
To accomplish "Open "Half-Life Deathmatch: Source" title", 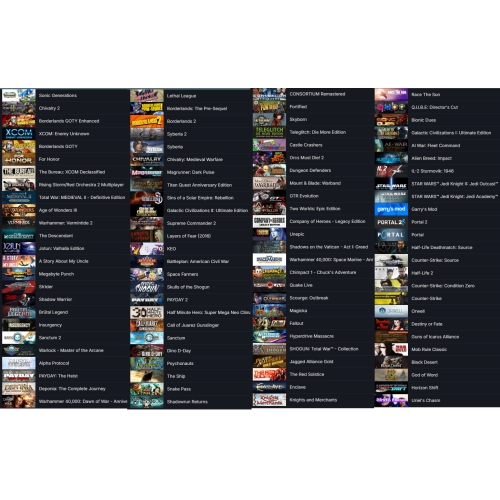I will [x=442, y=247].
